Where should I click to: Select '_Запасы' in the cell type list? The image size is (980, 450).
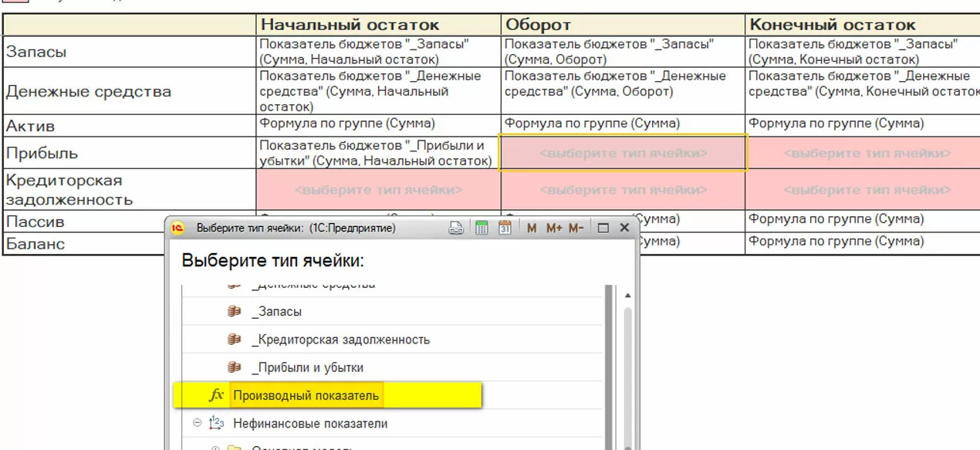pyautogui.click(x=276, y=312)
